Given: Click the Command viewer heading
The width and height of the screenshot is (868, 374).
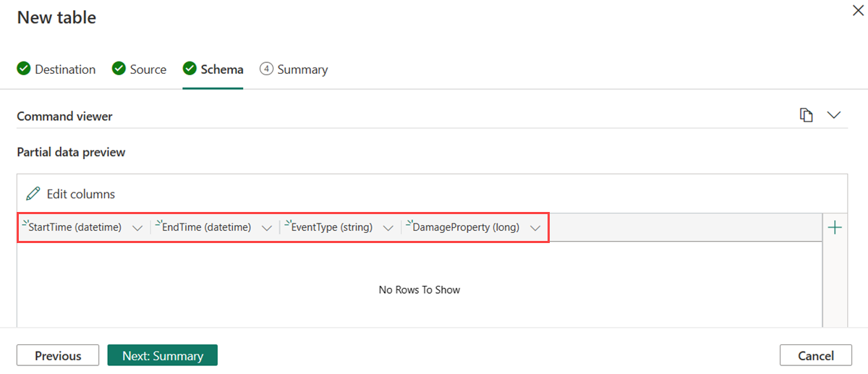Looking at the screenshot, I should tap(64, 116).
